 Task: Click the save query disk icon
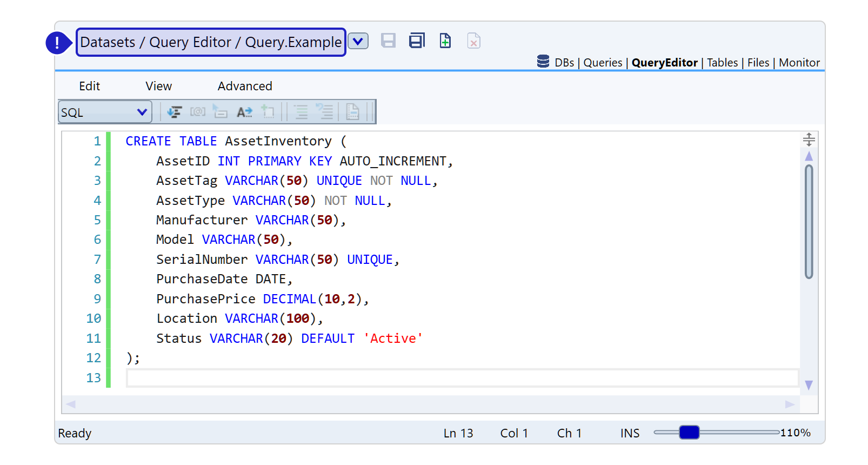388,41
